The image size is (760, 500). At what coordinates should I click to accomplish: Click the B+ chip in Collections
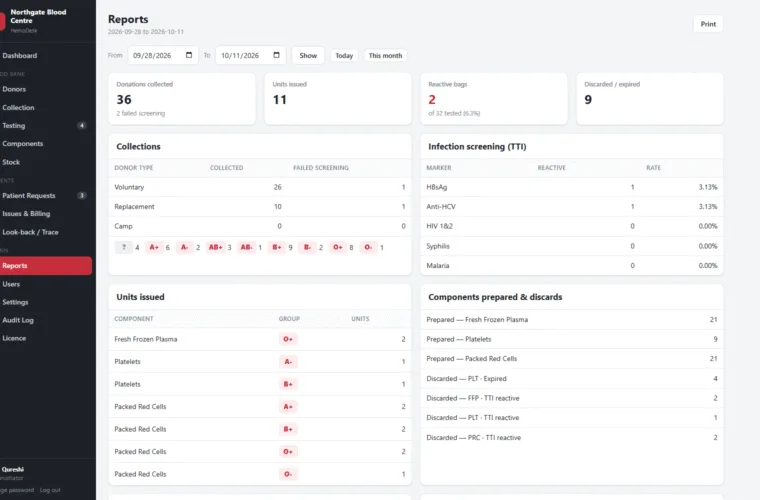277,247
